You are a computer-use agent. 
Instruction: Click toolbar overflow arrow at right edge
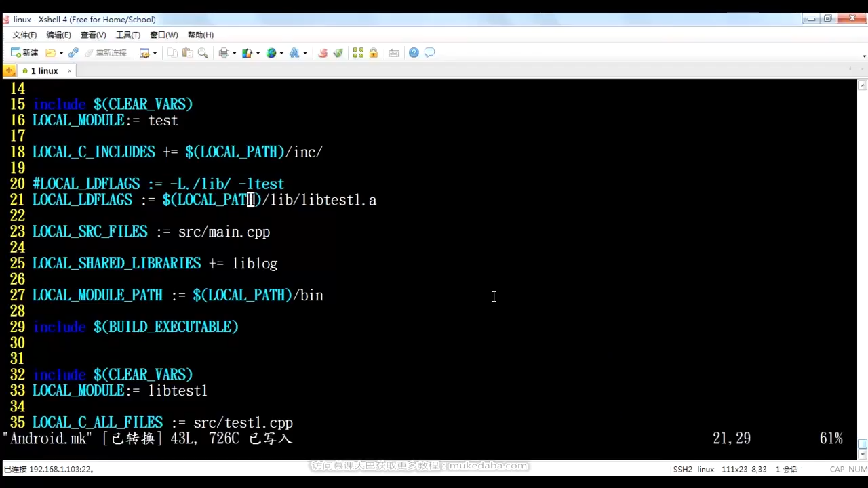864,56
